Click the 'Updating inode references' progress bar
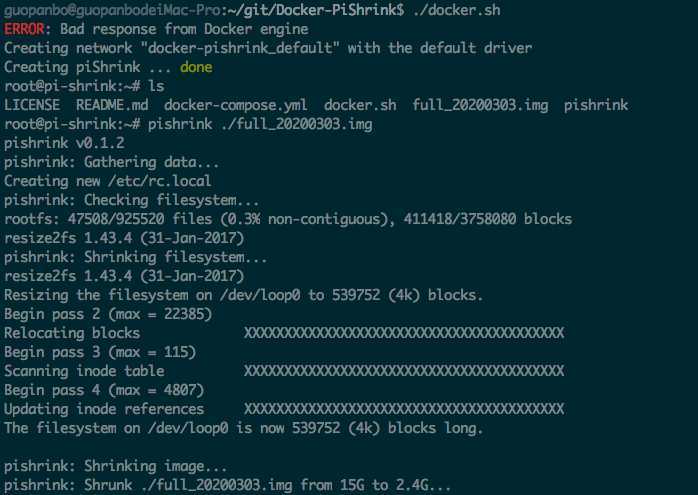The width and height of the screenshot is (698, 495). coord(404,409)
